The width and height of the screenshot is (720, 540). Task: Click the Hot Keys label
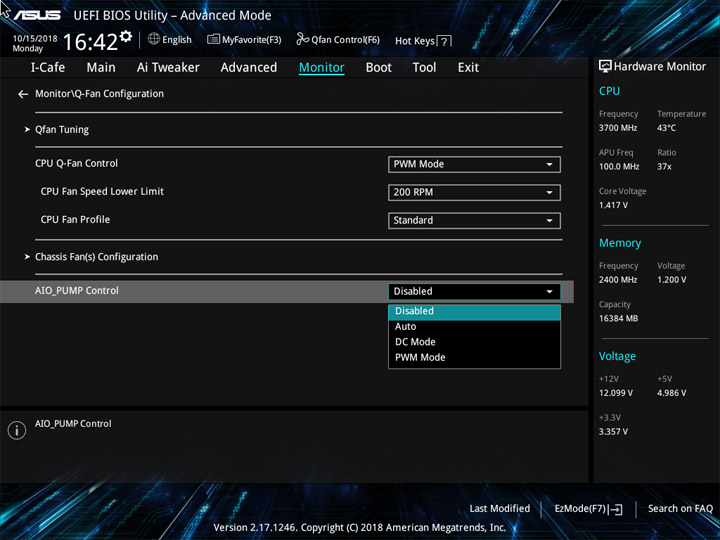pyautogui.click(x=415, y=41)
